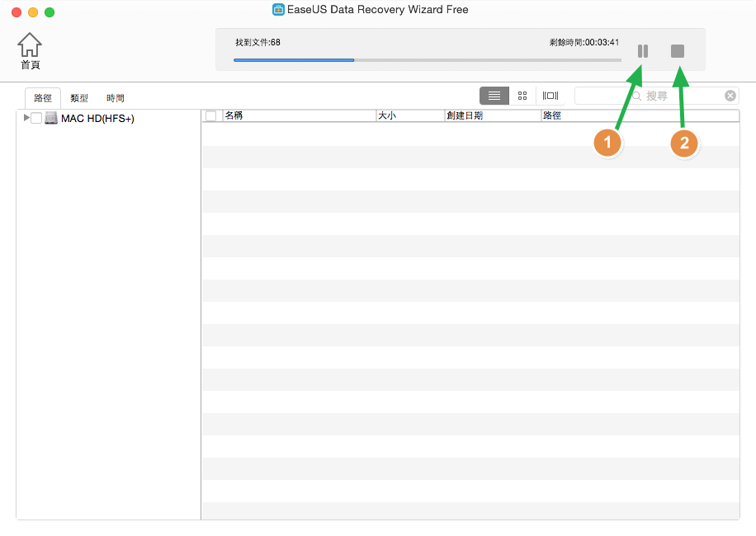Click the magnifier icon in the search box
Image resolution: width=756 pixels, height=536 pixels.
(636, 96)
